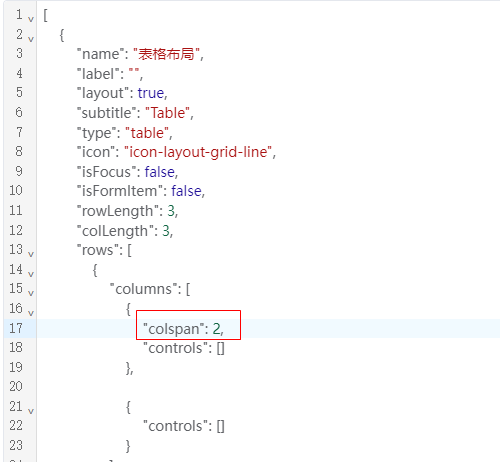Click the "controls" key on line 22
Viewport: 500px width, 462px height.
coord(175,426)
